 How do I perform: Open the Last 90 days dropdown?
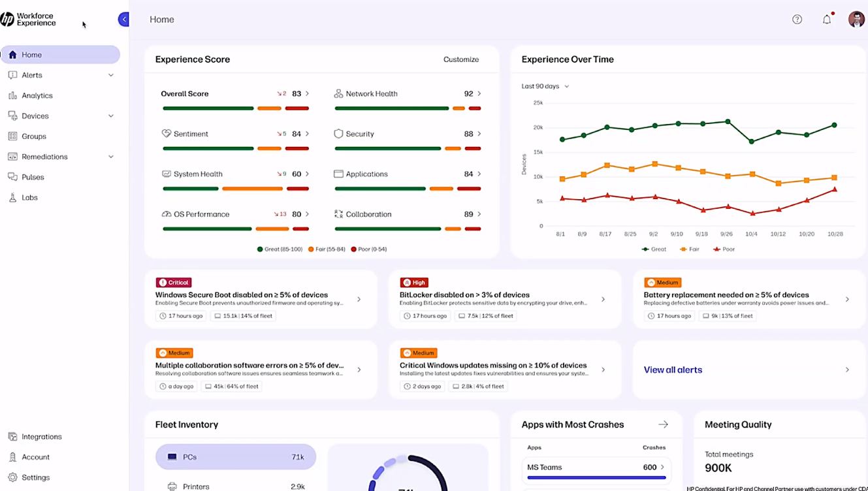tap(545, 86)
